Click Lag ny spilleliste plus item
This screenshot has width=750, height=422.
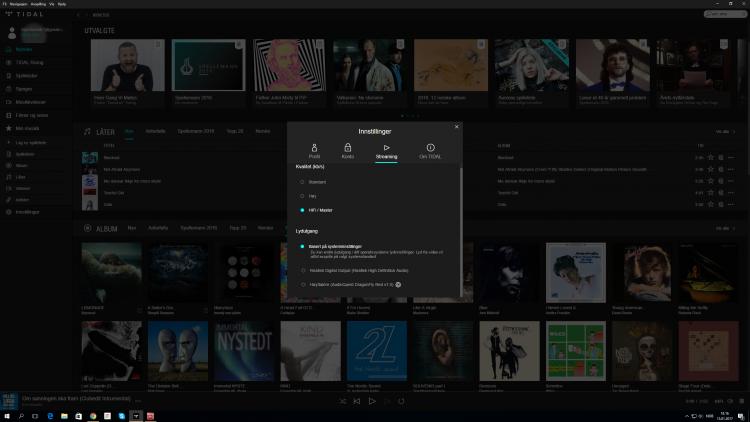(26, 143)
